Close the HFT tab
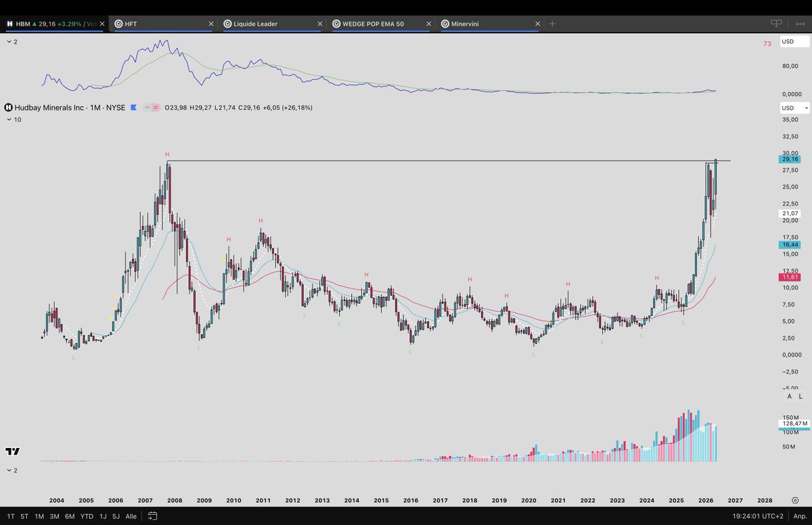 point(210,24)
